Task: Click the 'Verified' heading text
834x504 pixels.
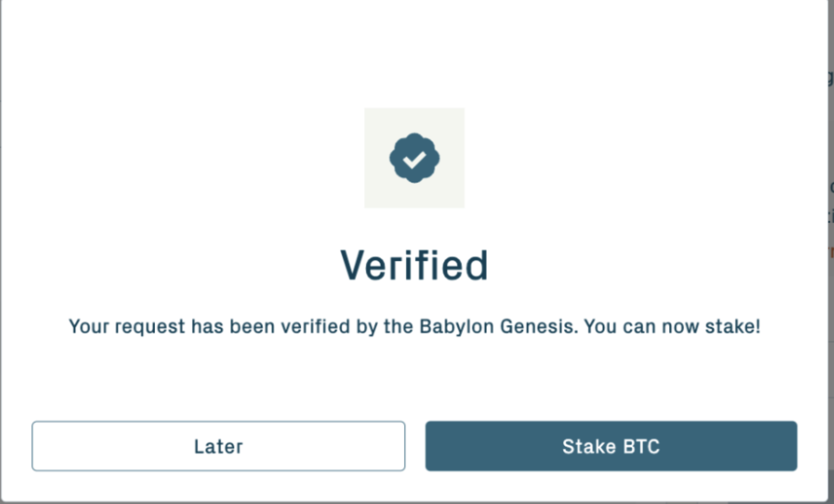Action: click(414, 265)
